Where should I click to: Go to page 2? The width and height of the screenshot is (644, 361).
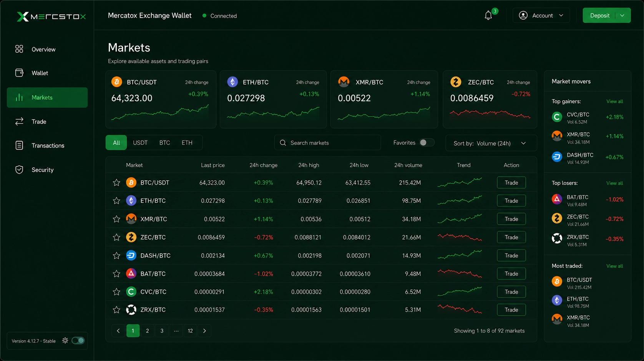click(147, 331)
